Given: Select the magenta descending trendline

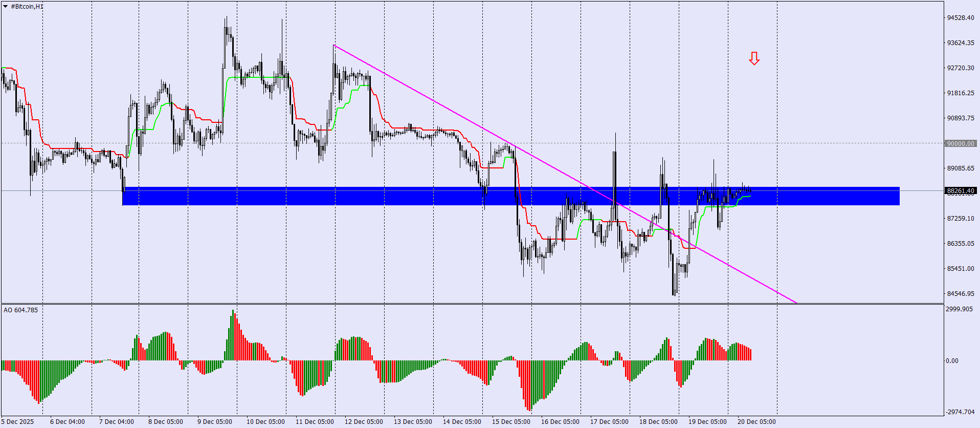Looking at the screenshot, I should (565, 174).
